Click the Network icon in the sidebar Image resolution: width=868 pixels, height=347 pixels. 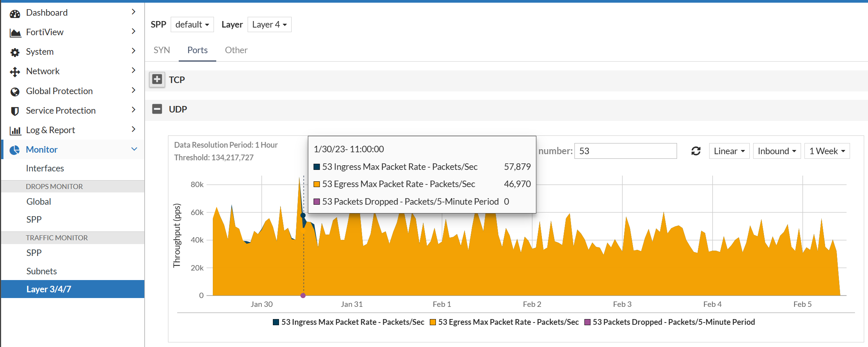15,71
